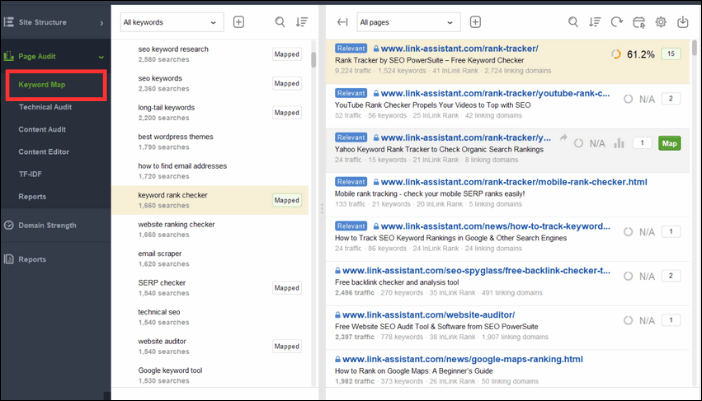Click lock icon beside google-maps-ranking URL

point(338,359)
